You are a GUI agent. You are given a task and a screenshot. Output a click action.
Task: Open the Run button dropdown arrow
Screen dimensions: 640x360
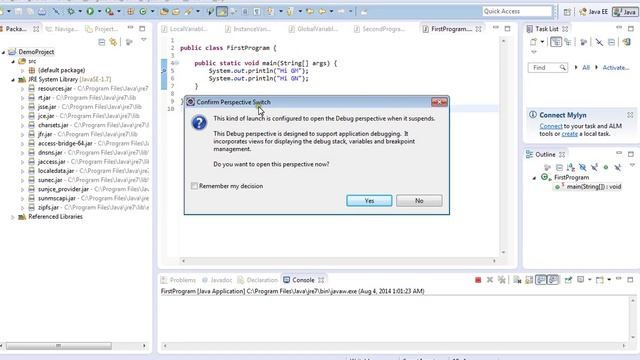coord(99,11)
